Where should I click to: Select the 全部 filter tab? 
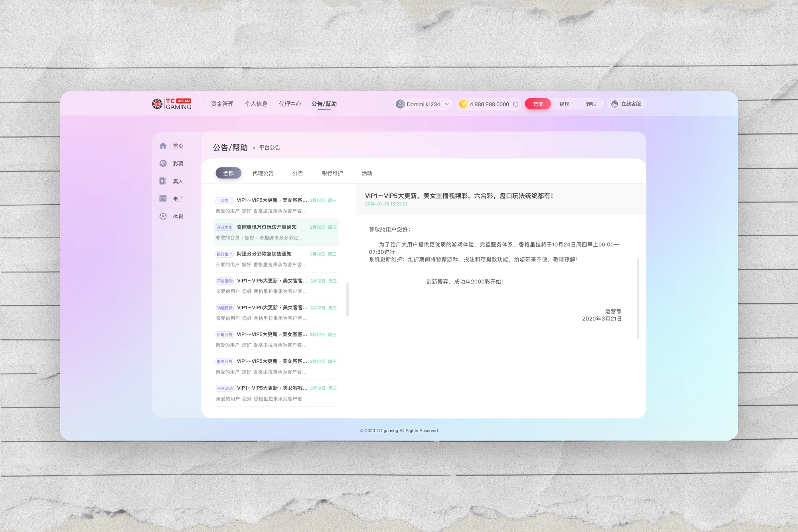click(229, 173)
